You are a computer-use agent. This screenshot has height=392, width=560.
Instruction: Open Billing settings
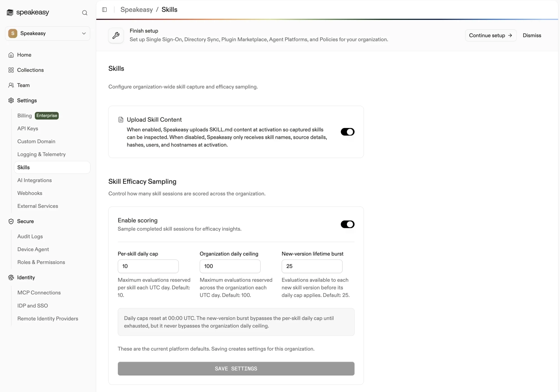point(25,116)
